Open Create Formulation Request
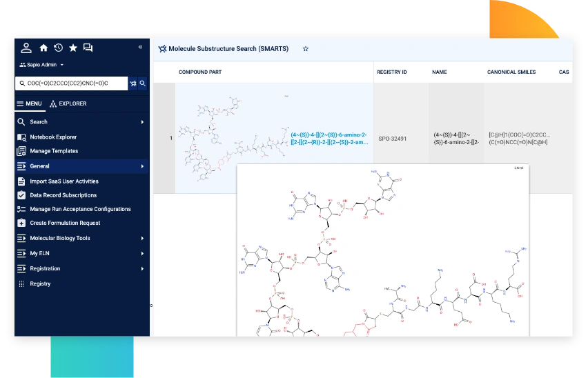 81,223
